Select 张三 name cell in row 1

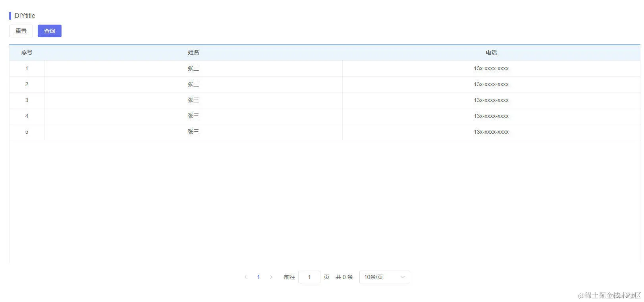[x=193, y=68]
